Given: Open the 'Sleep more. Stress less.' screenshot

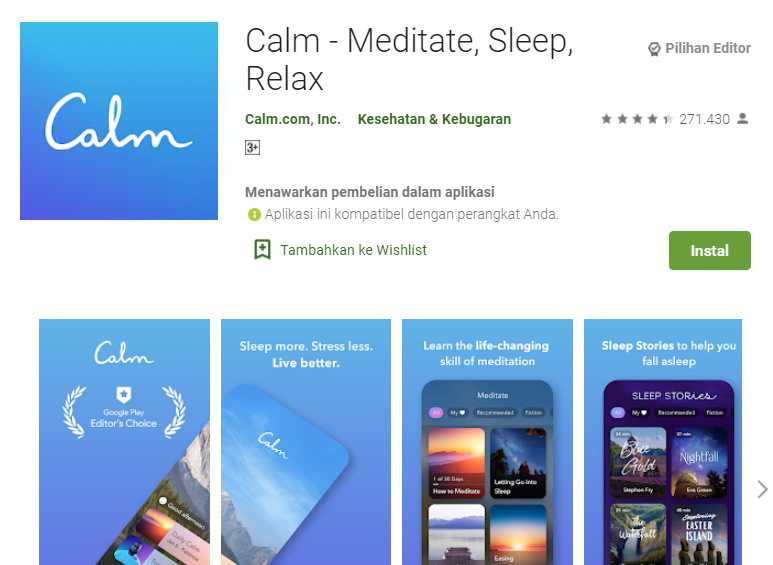Looking at the screenshot, I should point(306,442).
